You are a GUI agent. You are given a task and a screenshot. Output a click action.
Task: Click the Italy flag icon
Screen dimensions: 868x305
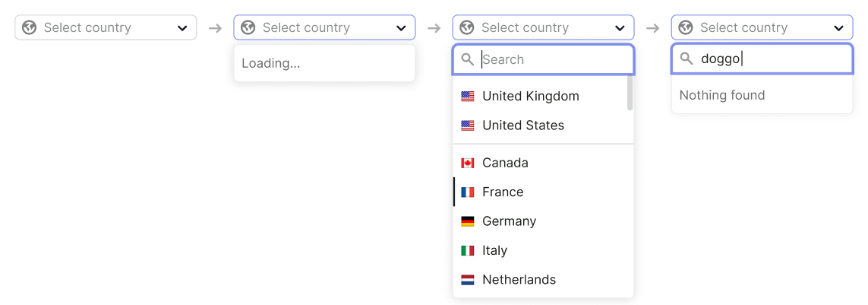(x=468, y=251)
